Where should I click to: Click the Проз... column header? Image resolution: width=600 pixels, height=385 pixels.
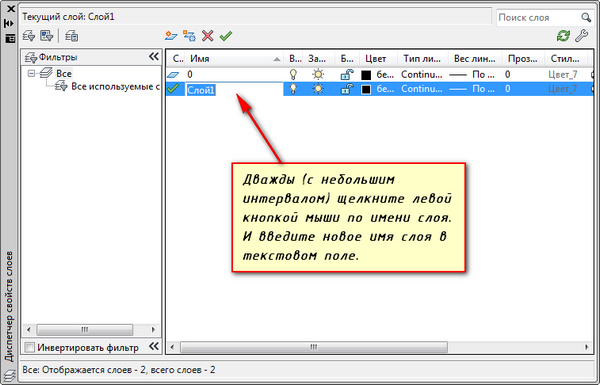point(523,59)
